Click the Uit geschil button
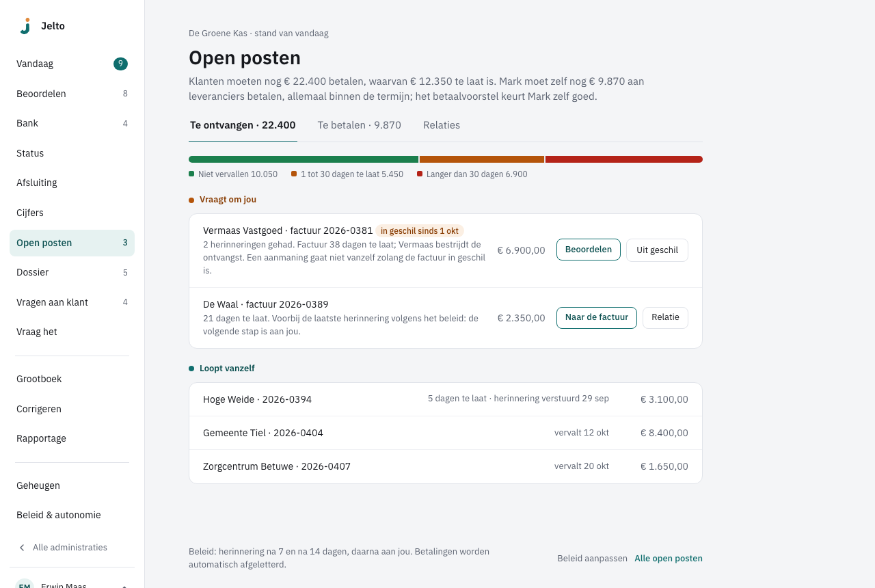The width and height of the screenshot is (875, 588). [657, 250]
